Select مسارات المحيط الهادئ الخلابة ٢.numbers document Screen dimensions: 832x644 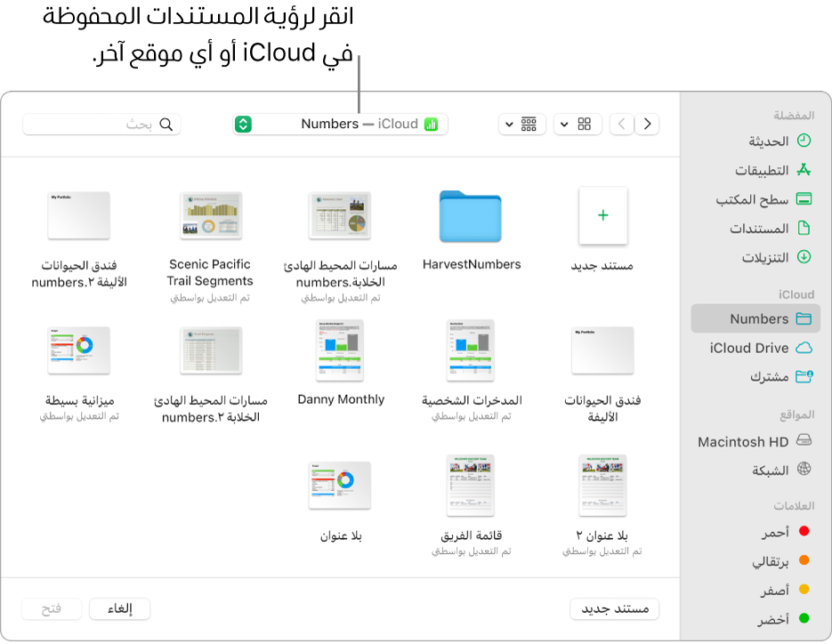(211, 350)
